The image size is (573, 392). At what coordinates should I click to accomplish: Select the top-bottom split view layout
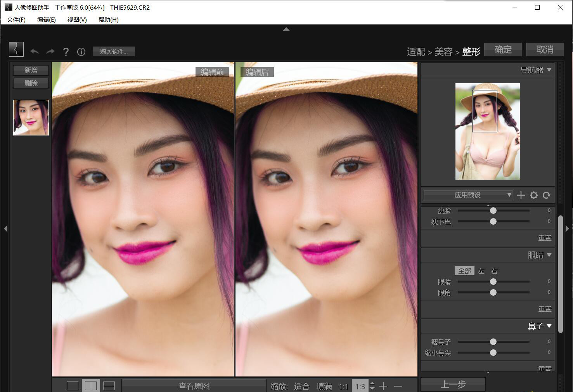[x=109, y=385]
